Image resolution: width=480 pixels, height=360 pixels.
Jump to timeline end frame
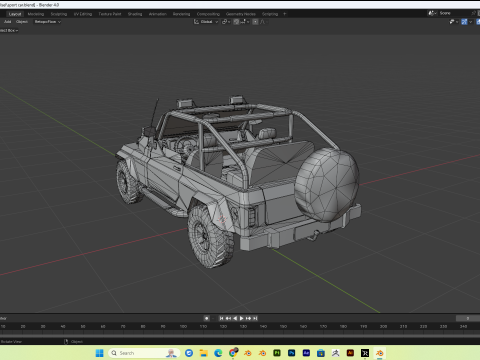[255, 318]
